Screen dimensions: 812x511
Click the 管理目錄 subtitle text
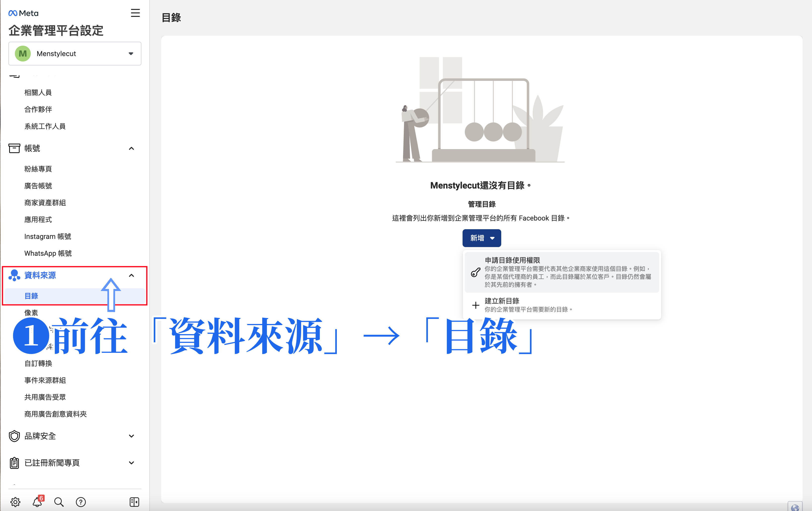pyautogui.click(x=482, y=204)
